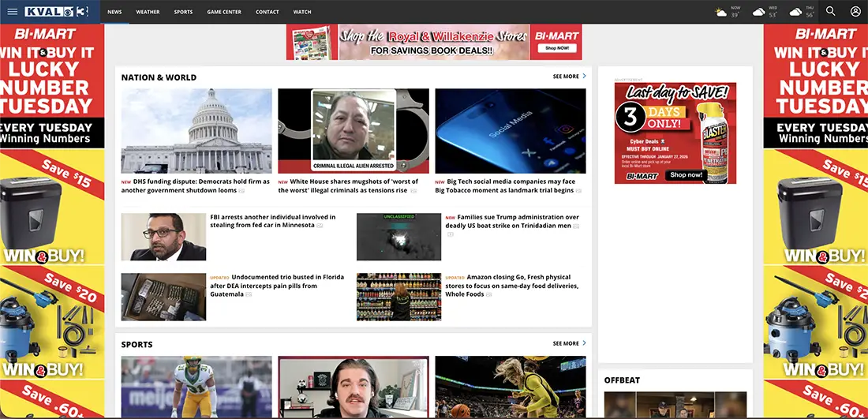Image resolution: width=868 pixels, height=419 pixels.
Task: Open the Offbeat story thumbnail
Action: [x=675, y=405]
